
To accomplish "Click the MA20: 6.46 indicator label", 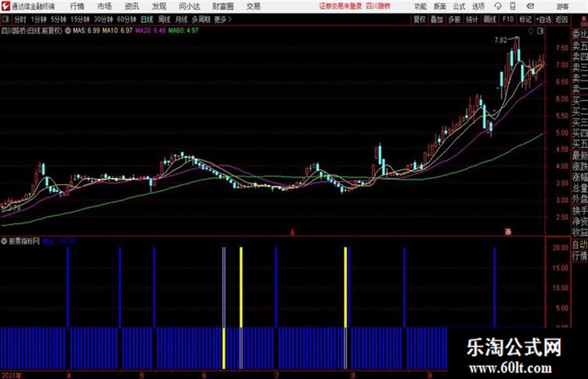I will (x=151, y=30).
